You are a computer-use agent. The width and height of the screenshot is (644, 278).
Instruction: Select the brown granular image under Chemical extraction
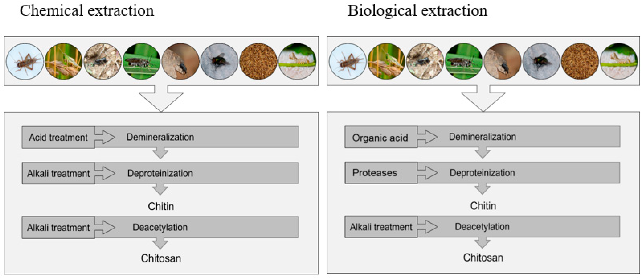point(258,62)
